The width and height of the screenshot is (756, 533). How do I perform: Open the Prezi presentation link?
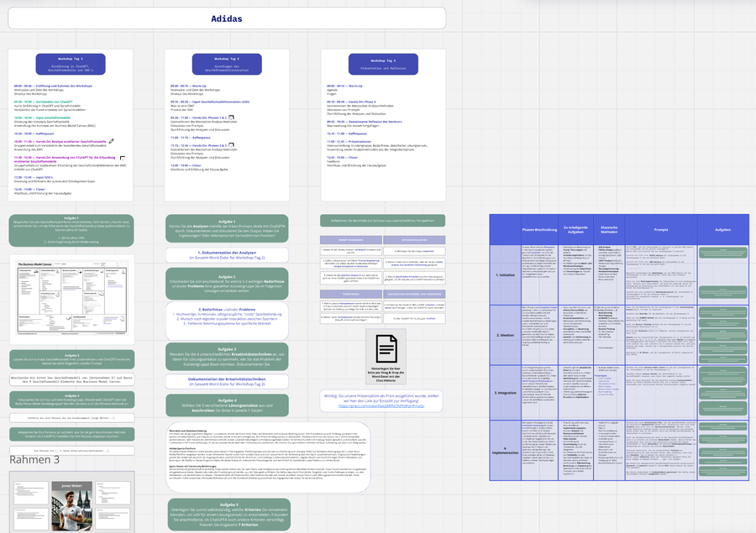pyautogui.click(x=381, y=405)
